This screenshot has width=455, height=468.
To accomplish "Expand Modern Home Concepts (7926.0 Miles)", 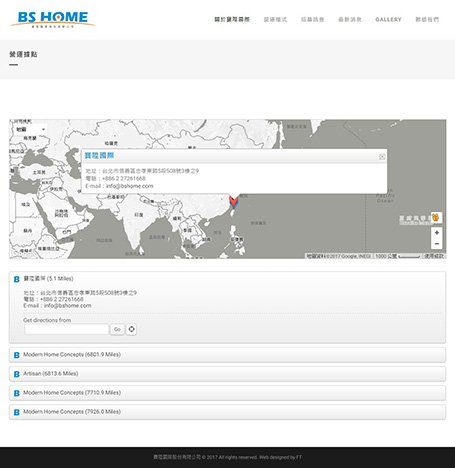I will (x=227, y=412).
